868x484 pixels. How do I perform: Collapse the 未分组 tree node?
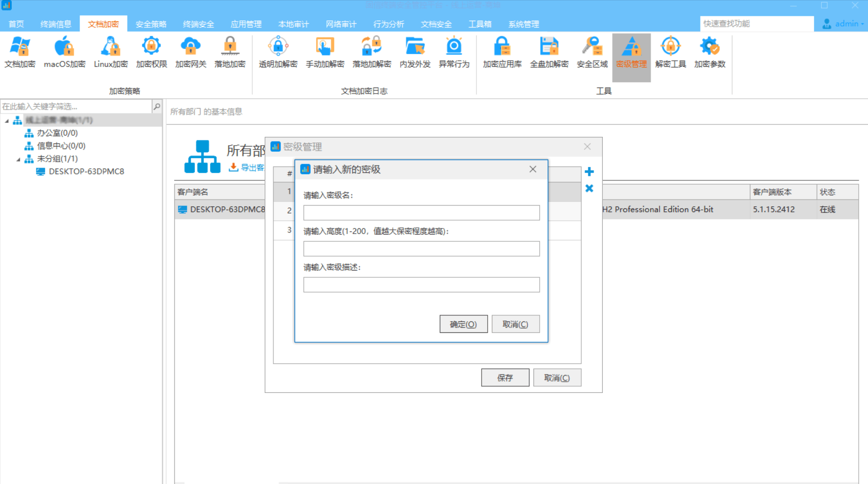pyautogui.click(x=19, y=158)
